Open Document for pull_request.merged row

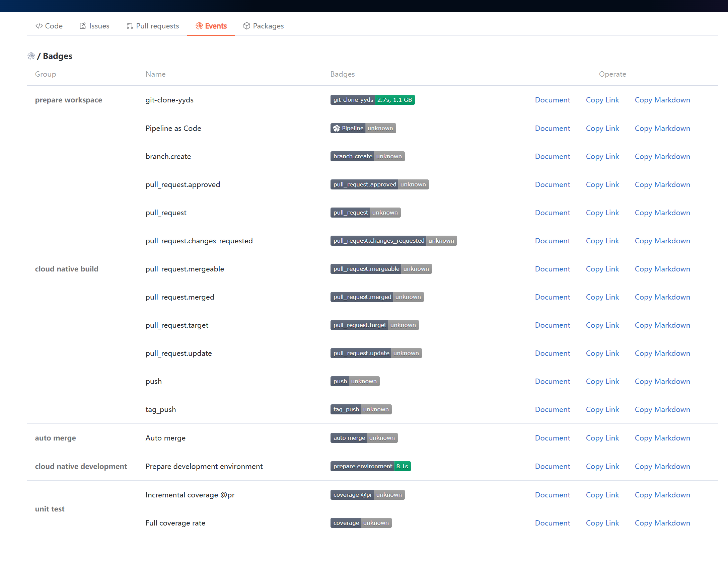[x=552, y=297]
